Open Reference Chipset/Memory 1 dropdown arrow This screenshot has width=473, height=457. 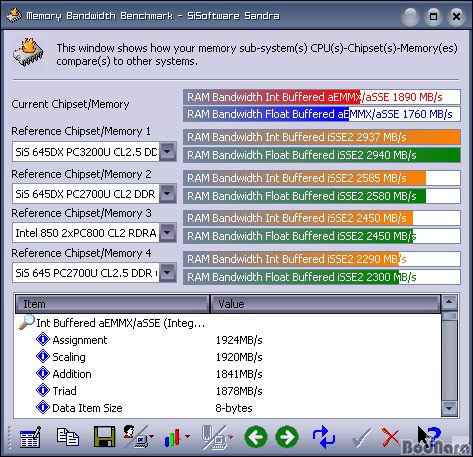click(168, 152)
